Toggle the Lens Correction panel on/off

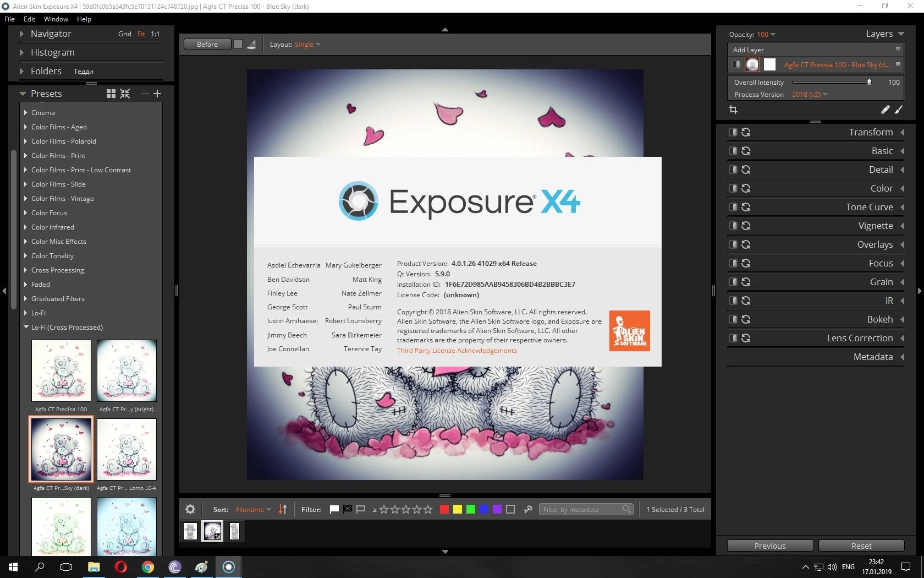click(733, 338)
